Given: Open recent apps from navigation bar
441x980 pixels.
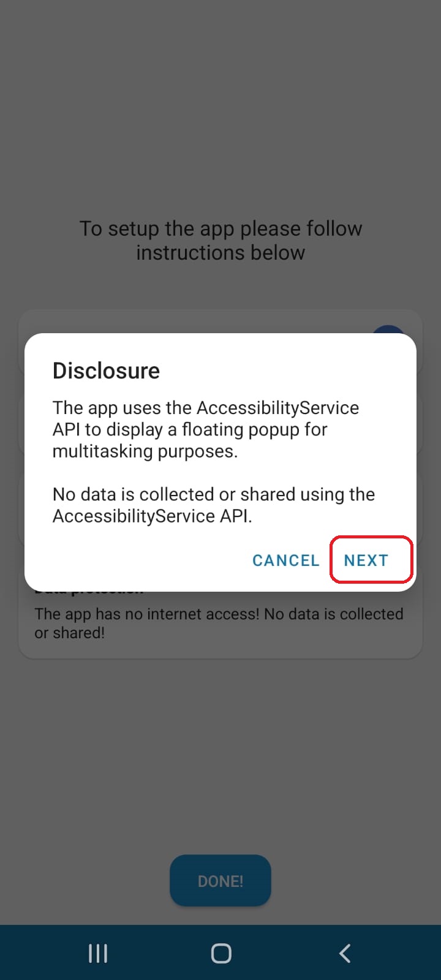Looking at the screenshot, I should 98,953.
